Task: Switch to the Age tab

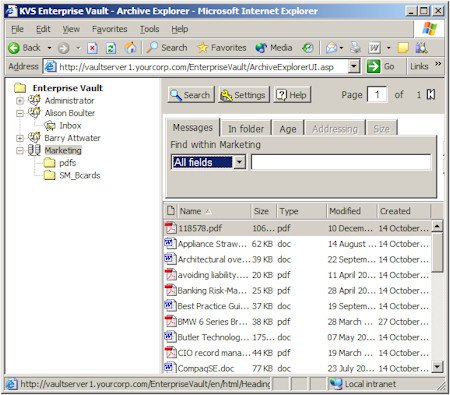Action: (288, 129)
